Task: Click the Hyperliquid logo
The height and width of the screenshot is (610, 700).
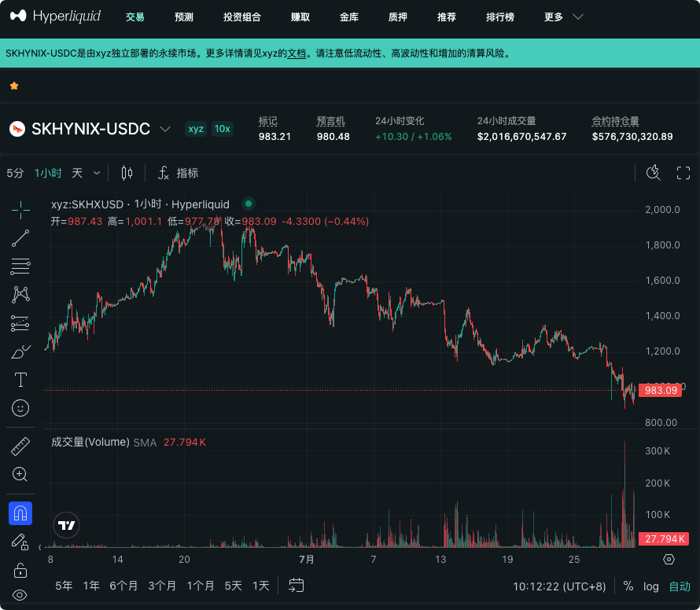Action: tap(55, 16)
